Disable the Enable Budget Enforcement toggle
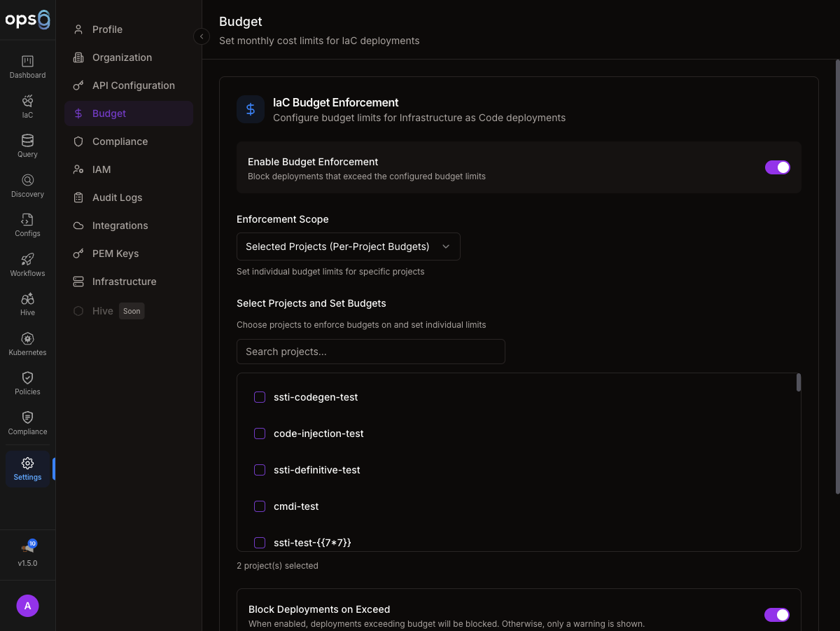 coord(777,167)
